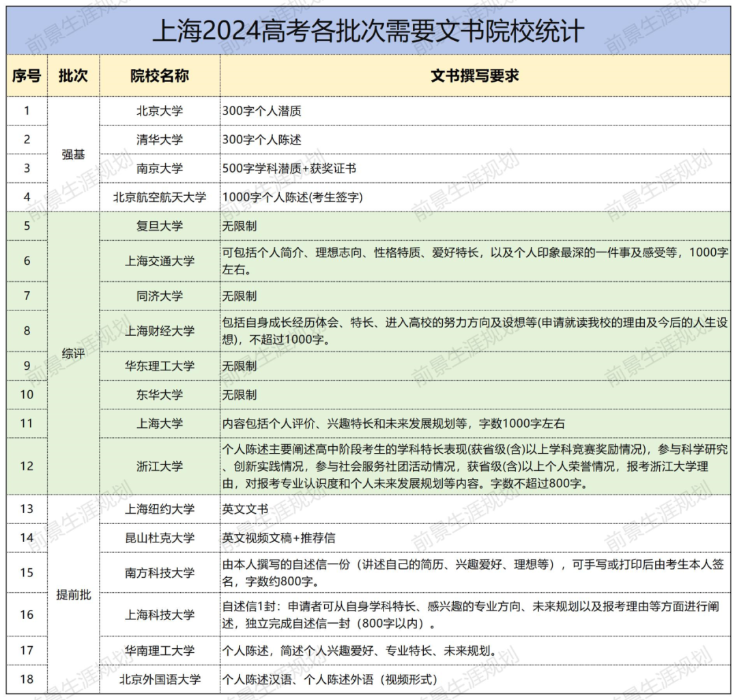
Task: Click serial number 7 beside 同济大学
Action: 27,296
